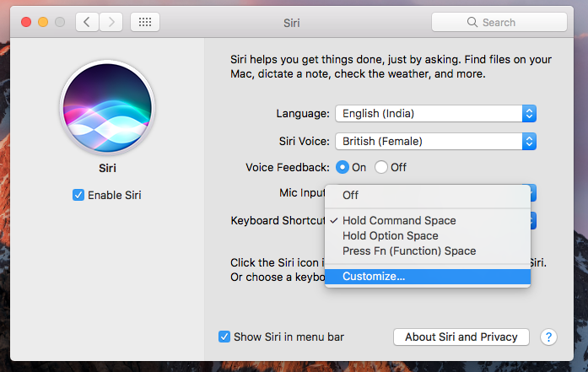588x372 pixels.
Task: Toggle Enable Siri checkbox
Action: (x=78, y=195)
